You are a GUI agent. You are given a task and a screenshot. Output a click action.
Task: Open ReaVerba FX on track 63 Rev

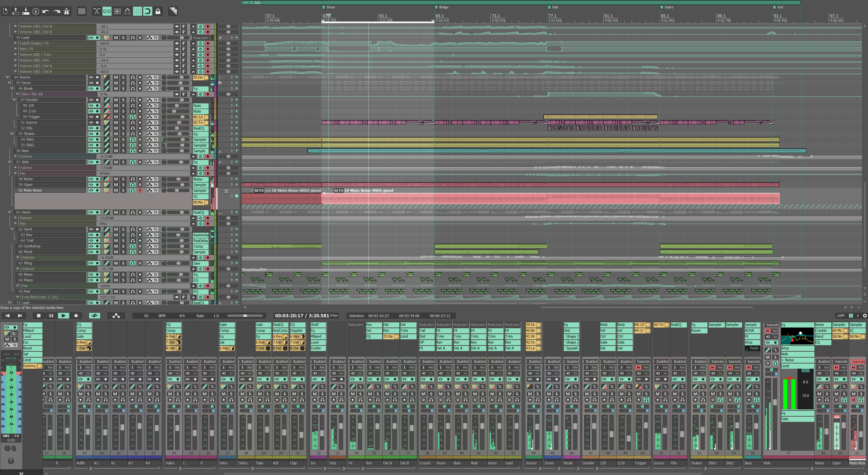[x=200, y=235]
